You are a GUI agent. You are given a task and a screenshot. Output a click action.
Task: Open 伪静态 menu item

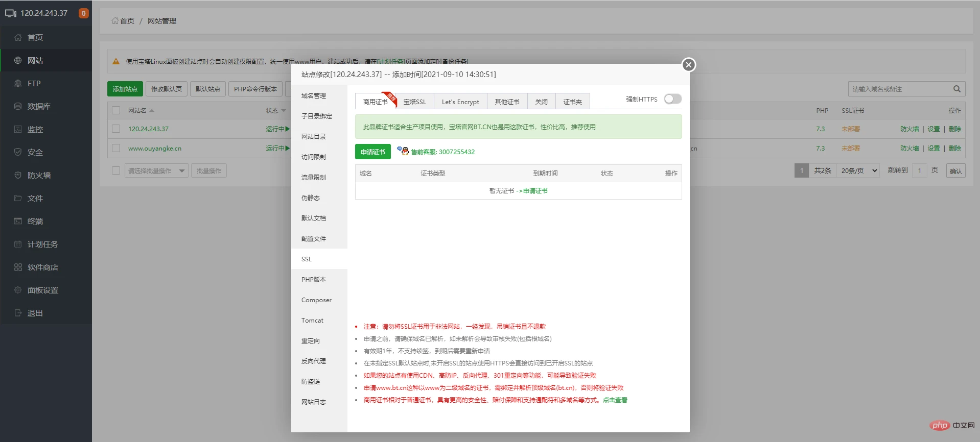click(319, 198)
